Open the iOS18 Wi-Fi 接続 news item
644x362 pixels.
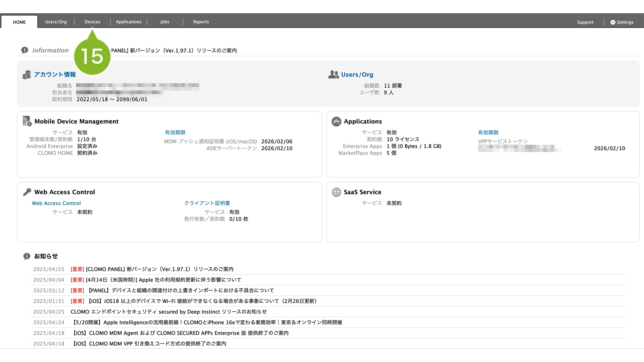[x=201, y=301]
